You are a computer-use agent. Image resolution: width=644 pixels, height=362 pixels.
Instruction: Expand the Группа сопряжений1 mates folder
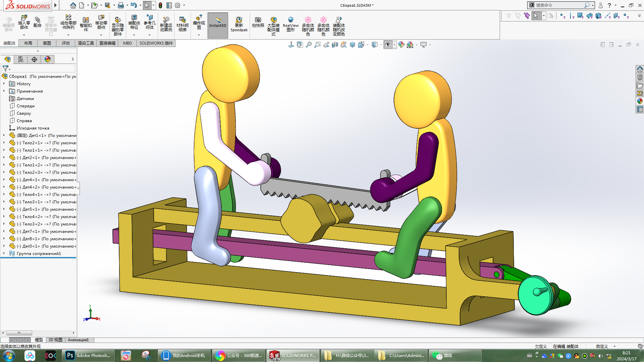pos(4,254)
